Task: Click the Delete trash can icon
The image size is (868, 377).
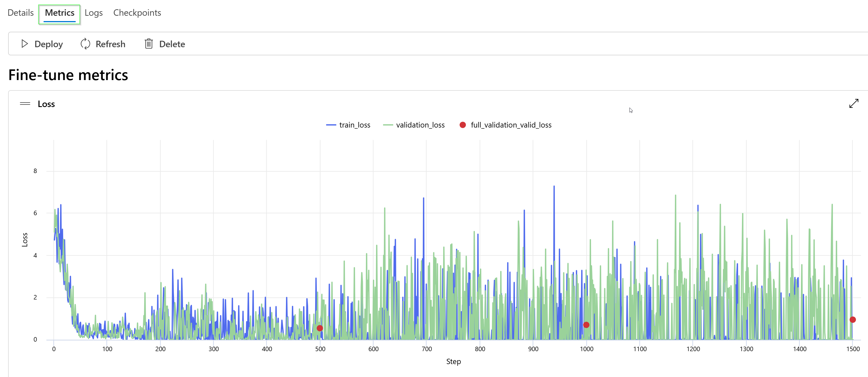Action: coord(149,44)
